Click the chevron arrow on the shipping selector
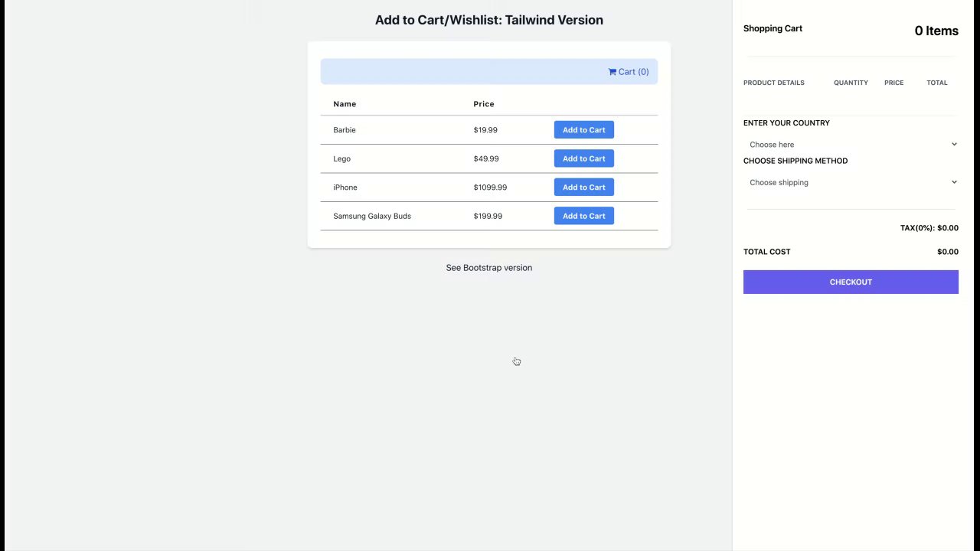Image resolution: width=980 pixels, height=551 pixels. pos(954,183)
